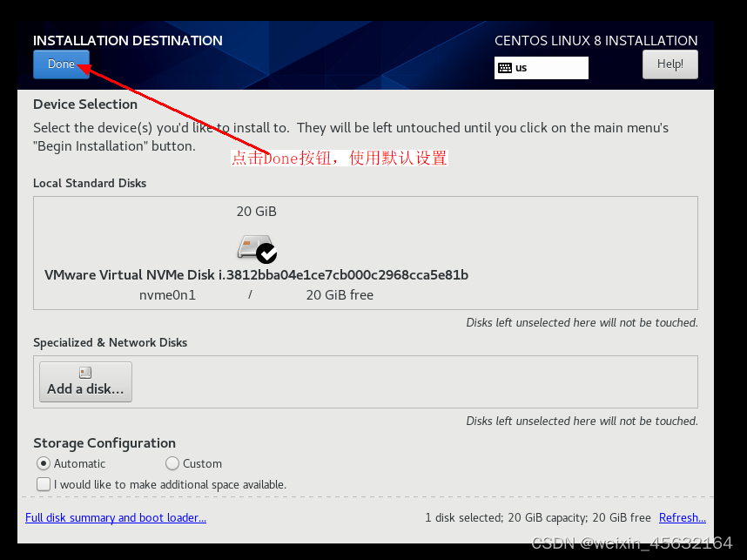The width and height of the screenshot is (747, 560).
Task: Enable make additional space available checkbox
Action: pos(44,484)
